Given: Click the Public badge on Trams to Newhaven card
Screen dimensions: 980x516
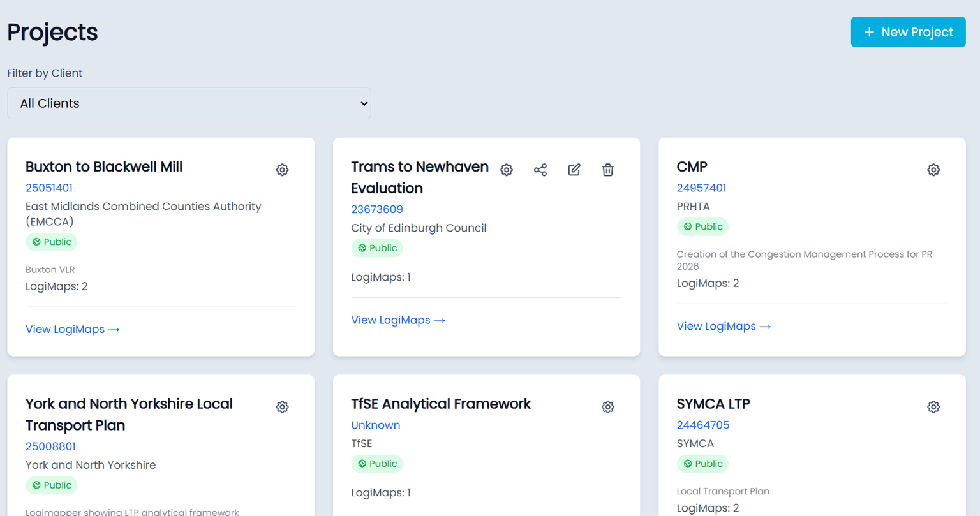Looking at the screenshot, I should (377, 248).
